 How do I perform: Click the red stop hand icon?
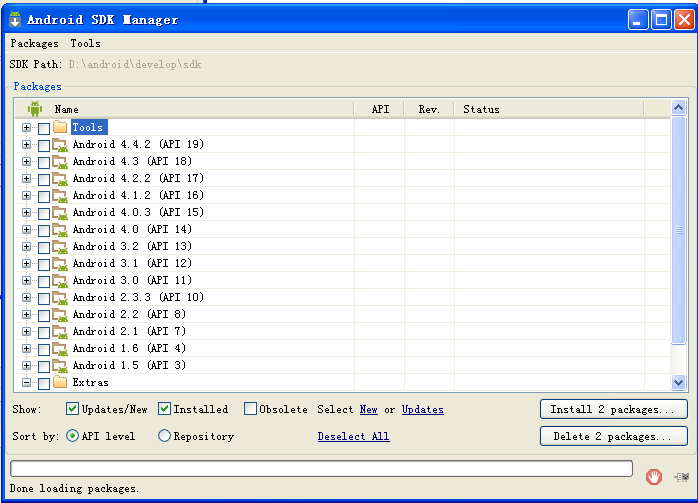click(x=653, y=477)
